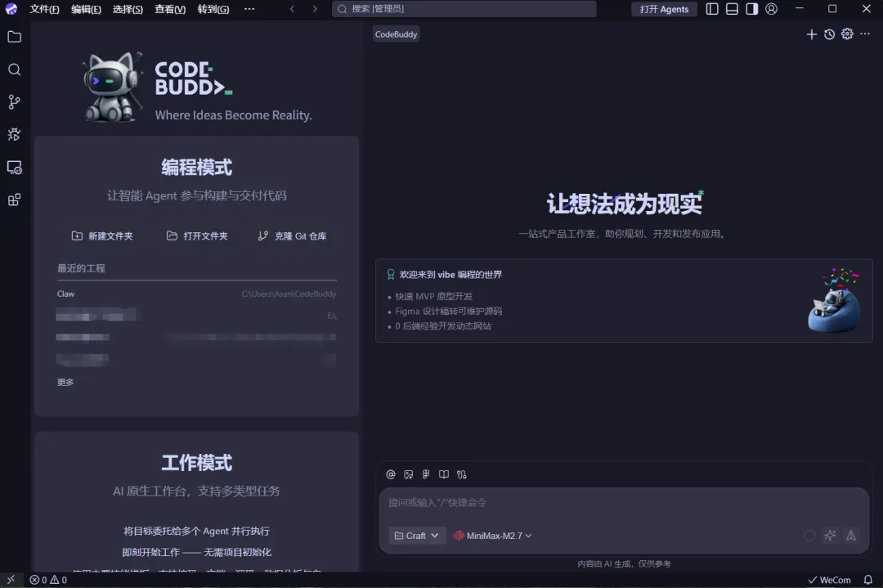The image size is (883, 588).
Task: Click the integrations icon next to book icon
Action: pyautogui.click(x=462, y=475)
